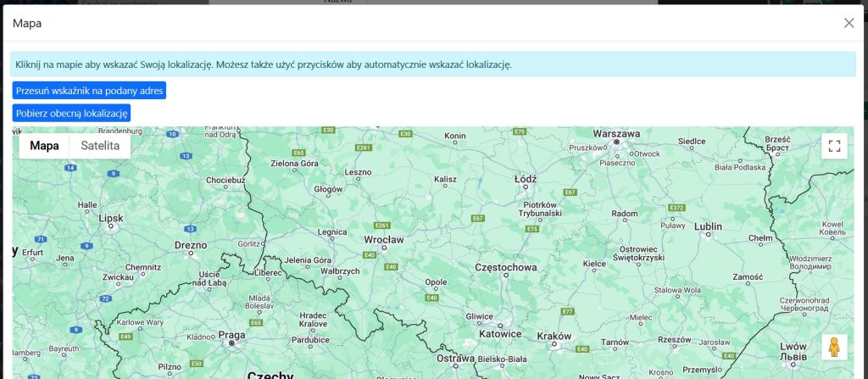Viewport: 868px width, 379px height.
Task: Click Görlitz label on the map
Action: 248,243
